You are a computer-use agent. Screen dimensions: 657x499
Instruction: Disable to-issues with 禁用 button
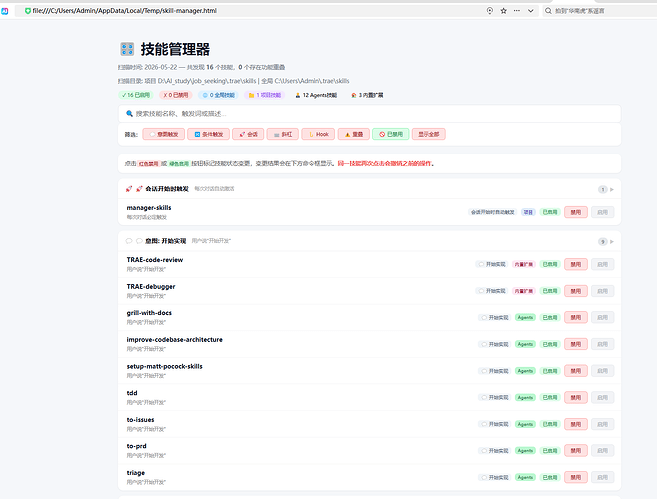click(x=576, y=424)
